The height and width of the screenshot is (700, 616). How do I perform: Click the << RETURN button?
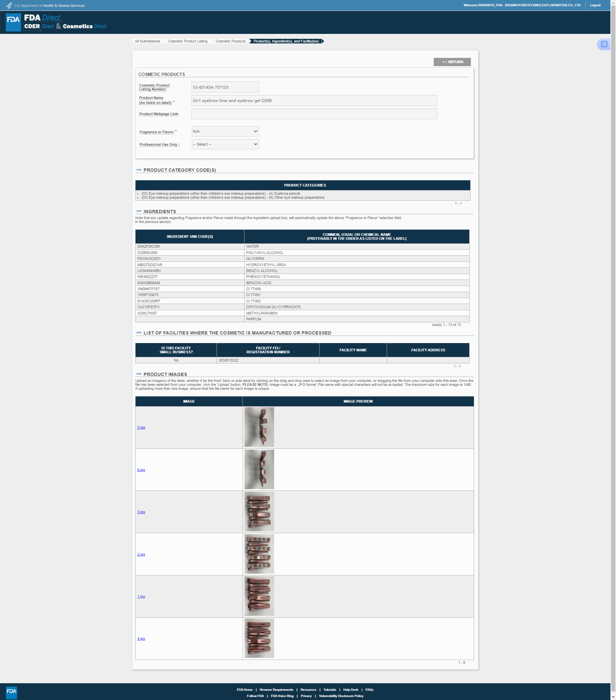click(452, 62)
